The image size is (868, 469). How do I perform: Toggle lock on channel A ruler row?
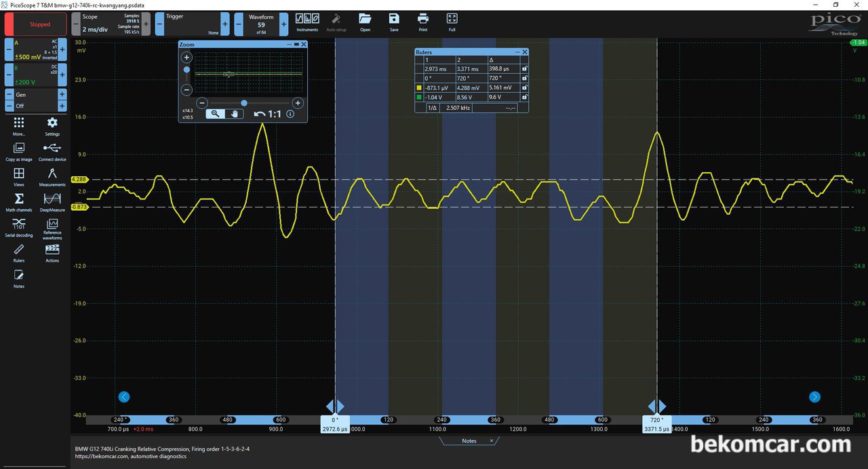[x=524, y=87]
